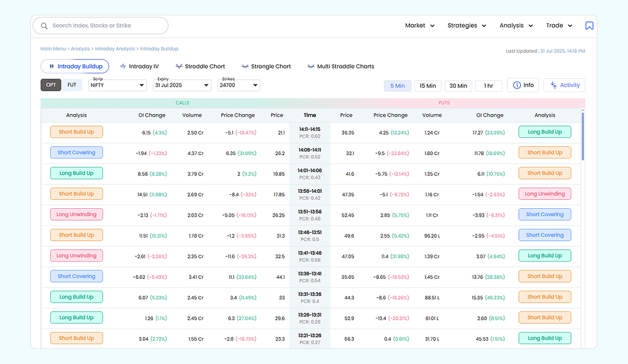Click the Time column header
Screen dimensions: 628x364
[310, 115]
